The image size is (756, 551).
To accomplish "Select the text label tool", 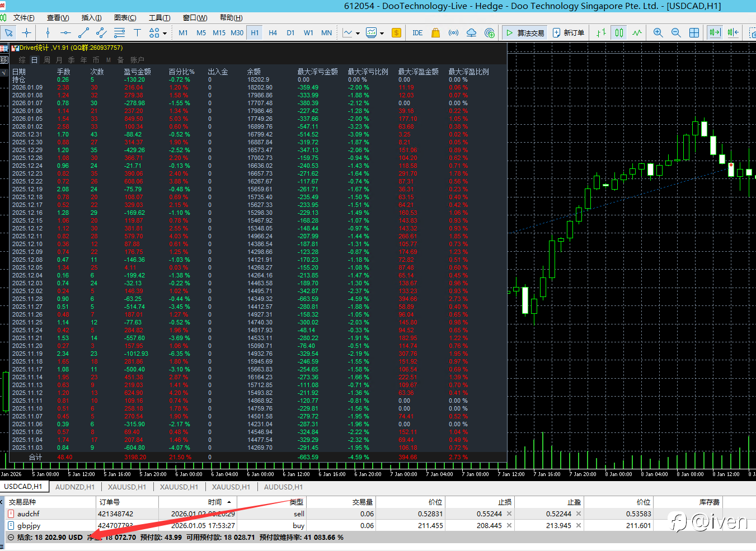I will coord(137,32).
